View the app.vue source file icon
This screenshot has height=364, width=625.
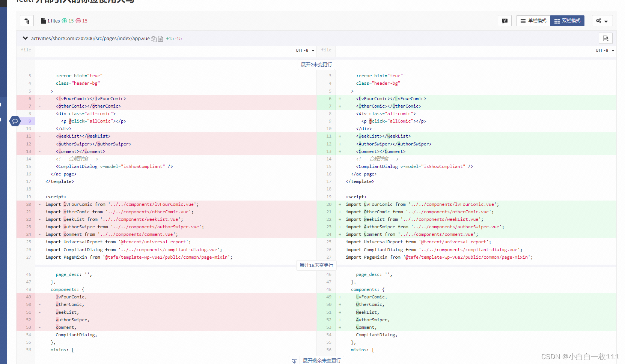(x=161, y=39)
